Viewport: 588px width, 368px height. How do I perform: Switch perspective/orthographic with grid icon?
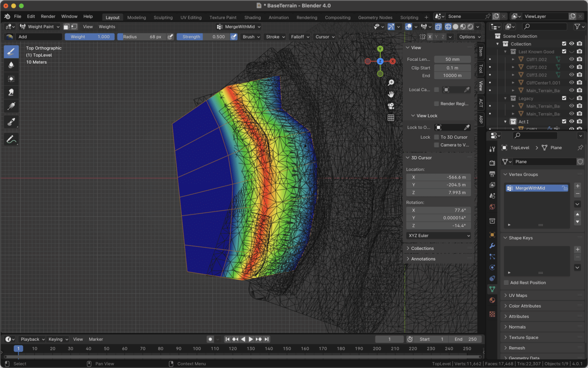(391, 118)
